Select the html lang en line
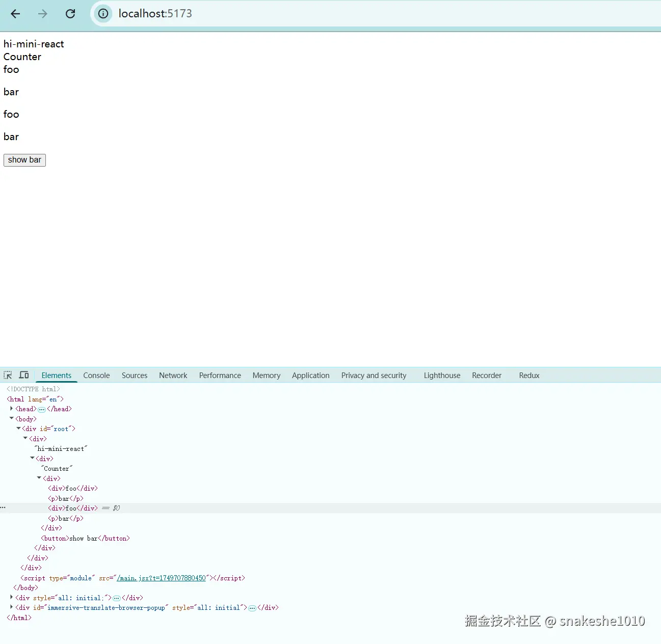 pos(35,399)
